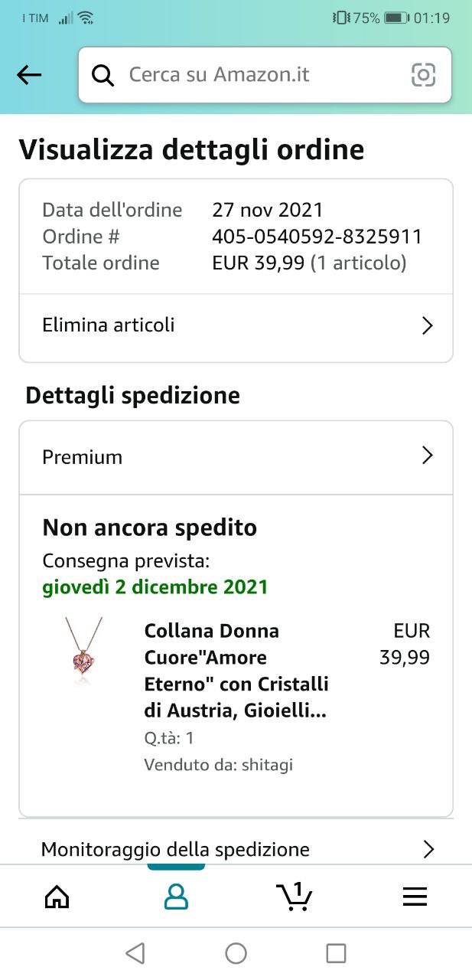
Task: Expand the Elimina articoli chevron
Action: pos(428,325)
